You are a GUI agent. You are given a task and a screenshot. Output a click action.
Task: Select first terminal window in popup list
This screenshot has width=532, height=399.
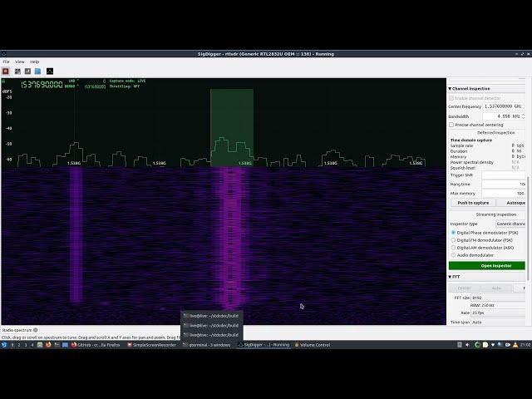(x=211, y=316)
